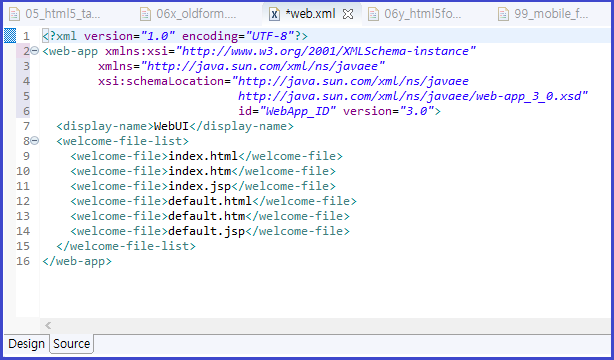Click index.jsp on line 11
The image size is (614, 360).
[199, 186]
